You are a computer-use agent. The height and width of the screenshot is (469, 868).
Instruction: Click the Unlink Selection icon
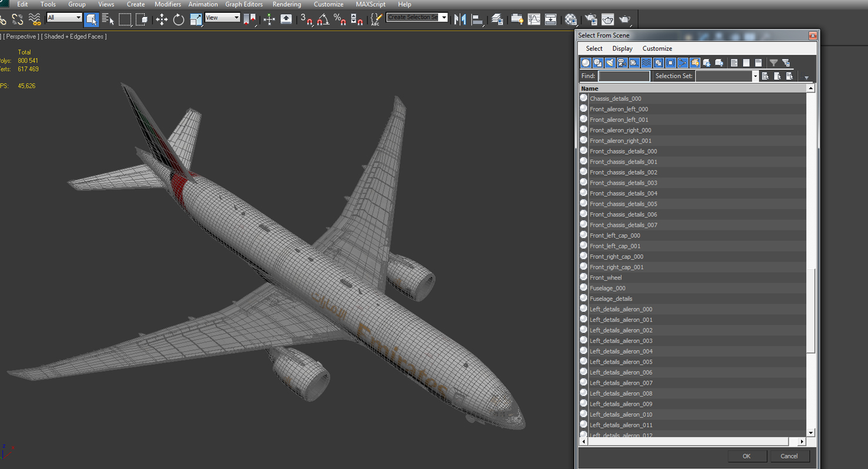[18, 19]
